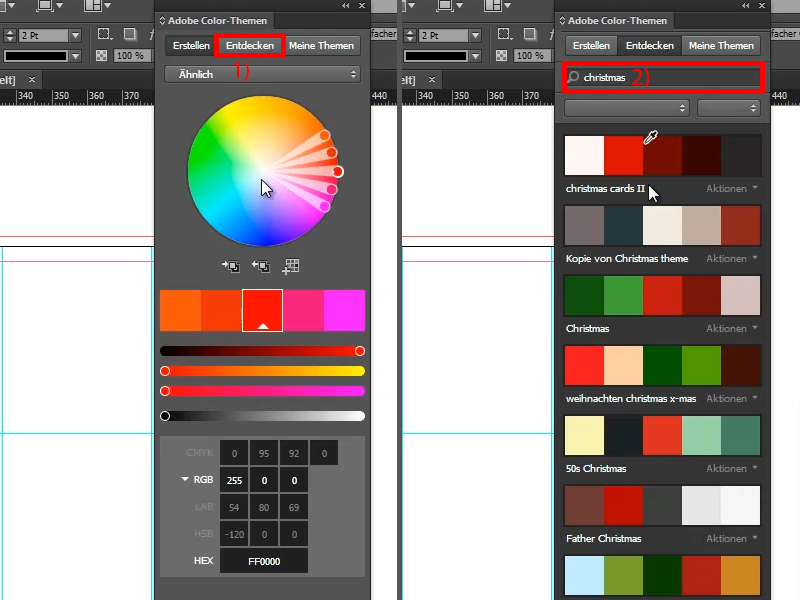800x600 pixels.
Task: Close the left document tab
Action: [x=32, y=79]
